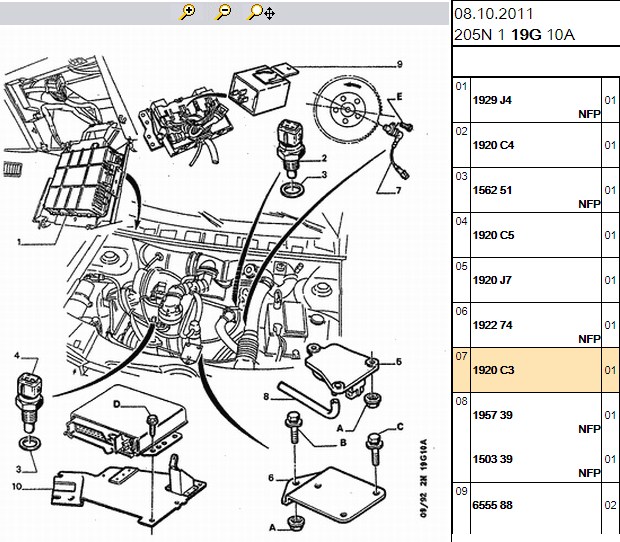Click the date 08.10.2011 in header
Viewport: 620px width, 542px height.
point(494,14)
